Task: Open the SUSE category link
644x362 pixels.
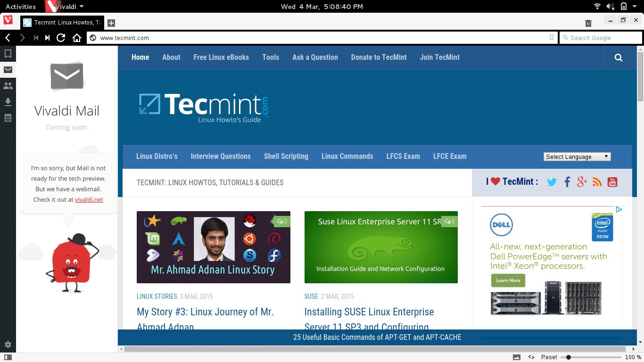Action: click(x=311, y=296)
